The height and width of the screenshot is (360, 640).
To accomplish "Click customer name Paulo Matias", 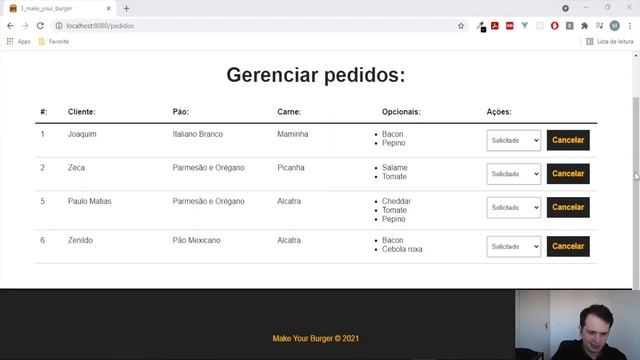I will (x=89, y=201).
